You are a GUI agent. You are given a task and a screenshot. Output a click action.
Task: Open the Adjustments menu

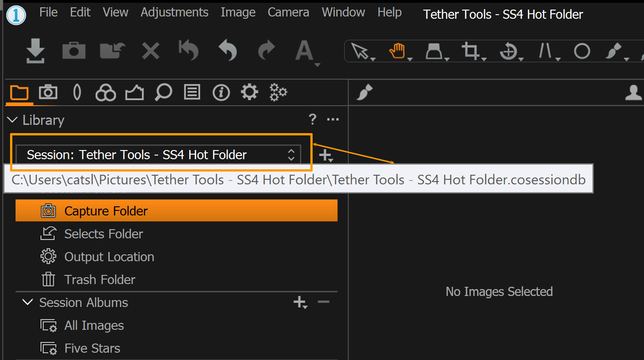click(174, 12)
